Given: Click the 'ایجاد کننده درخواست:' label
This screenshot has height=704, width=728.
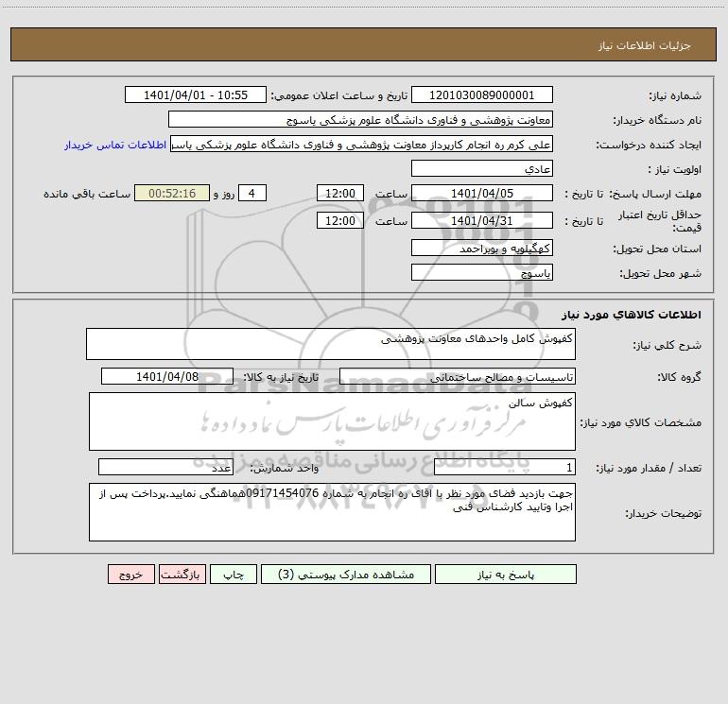Looking at the screenshot, I should tap(649, 145).
